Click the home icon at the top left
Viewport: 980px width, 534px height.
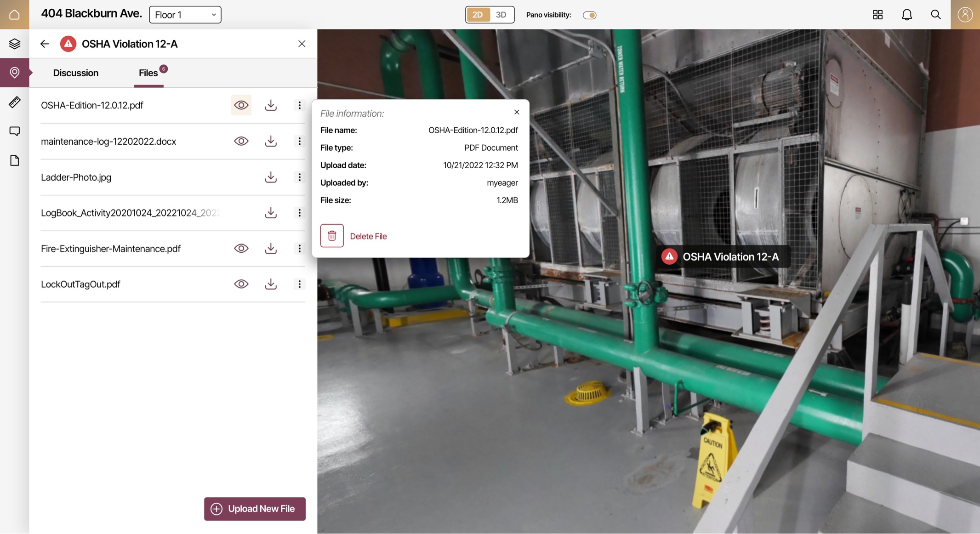pos(14,15)
